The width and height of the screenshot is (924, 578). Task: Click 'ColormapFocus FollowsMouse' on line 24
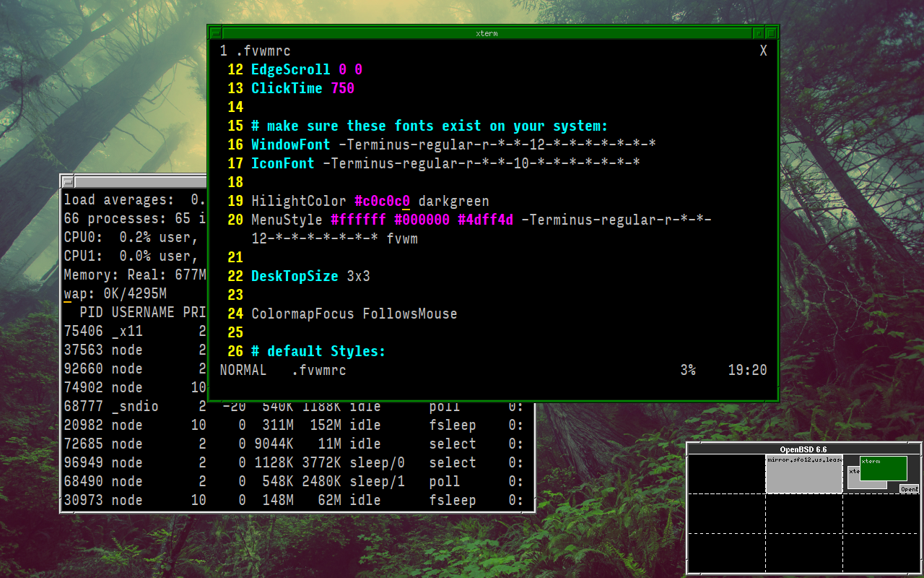354,314
